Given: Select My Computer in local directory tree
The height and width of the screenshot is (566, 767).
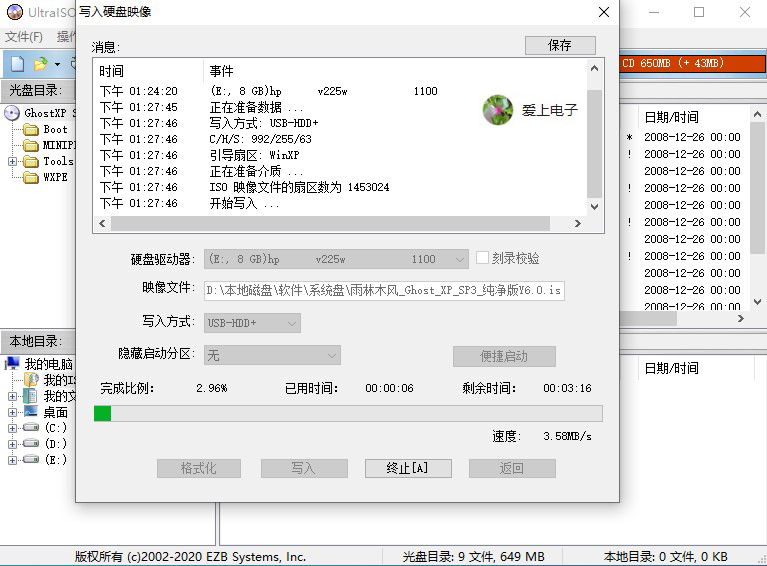Looking at the screenshot, I should click(48, 364).
